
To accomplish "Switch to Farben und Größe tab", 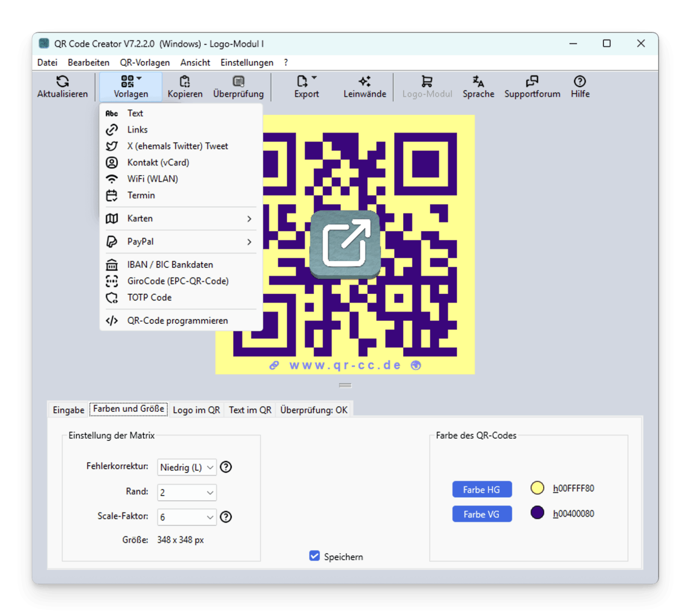I will pyautogui.click(x=128, y=409).
